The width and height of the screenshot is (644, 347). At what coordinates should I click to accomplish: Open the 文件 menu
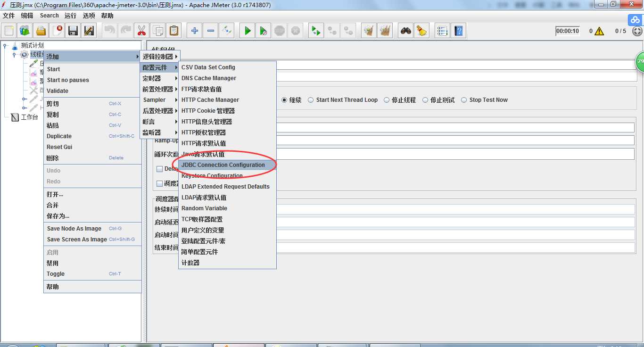(x=9, y=16)
